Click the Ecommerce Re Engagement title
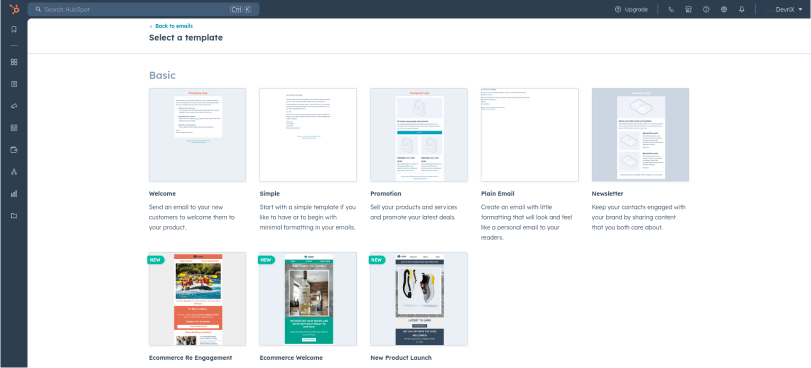The image size is (811, 368). point(190,358)
